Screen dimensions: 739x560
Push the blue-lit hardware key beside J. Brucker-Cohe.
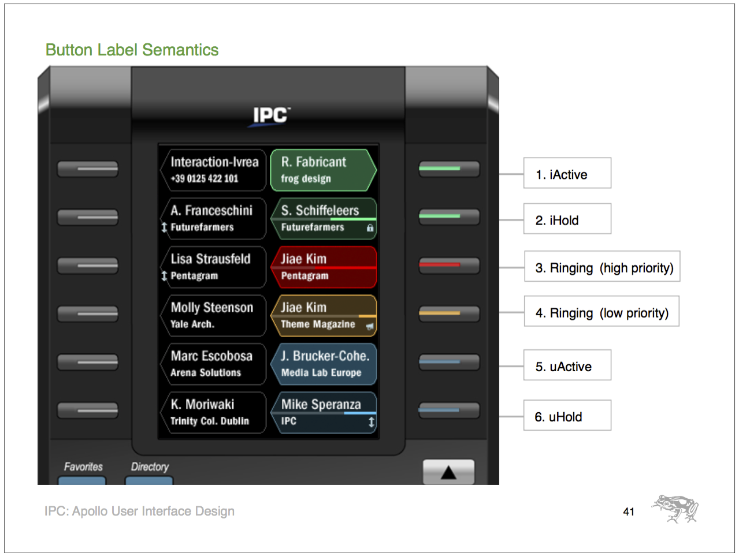449,362
